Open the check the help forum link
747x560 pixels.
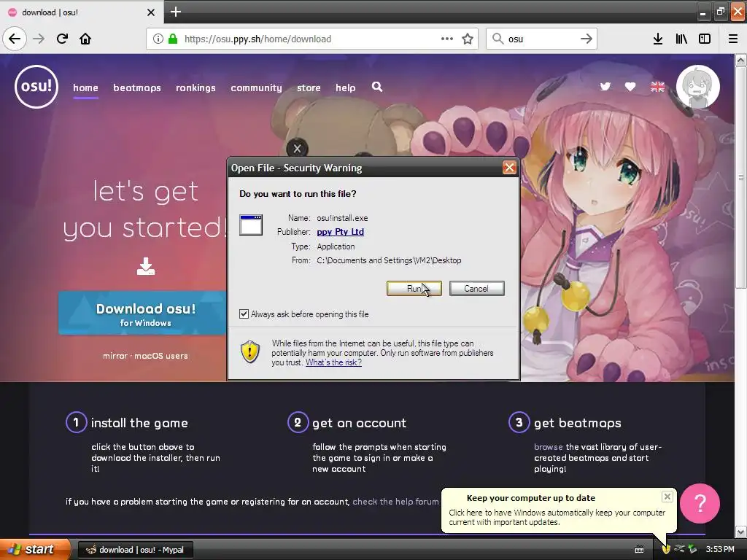pos(395,502)
